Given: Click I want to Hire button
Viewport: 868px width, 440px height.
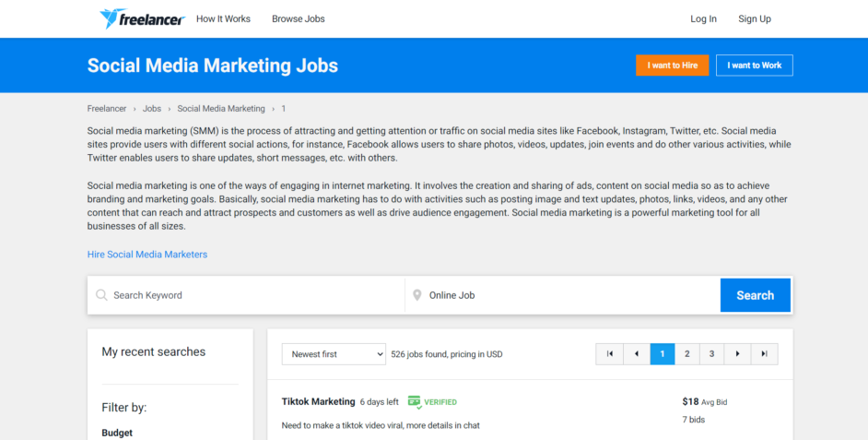Looking at the screenshot, I should (x=672, y=65).
